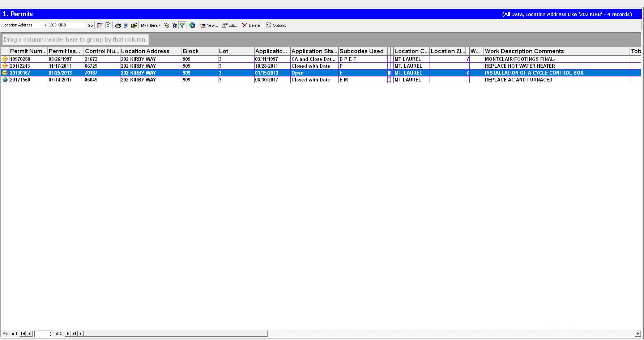
Task: Click the quick filter lightning icon
Action: point(166,25)
